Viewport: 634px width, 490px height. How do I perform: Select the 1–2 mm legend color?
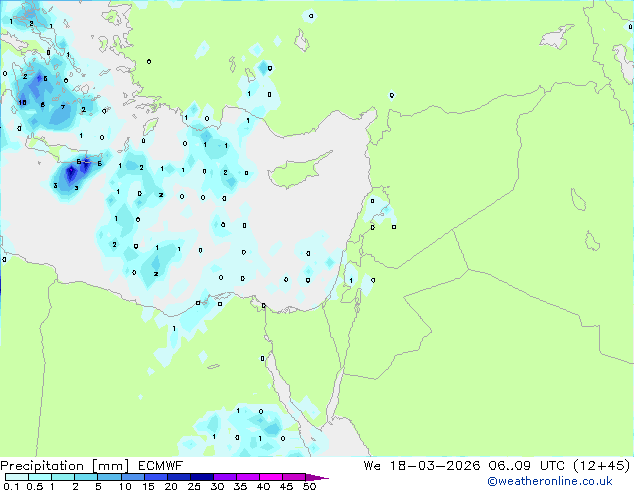[63, 477]
